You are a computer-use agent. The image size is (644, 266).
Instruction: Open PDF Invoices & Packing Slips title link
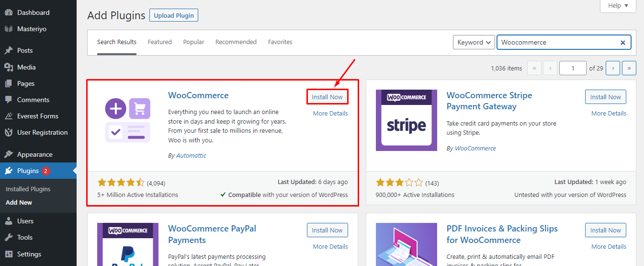(x=502, y=234)
